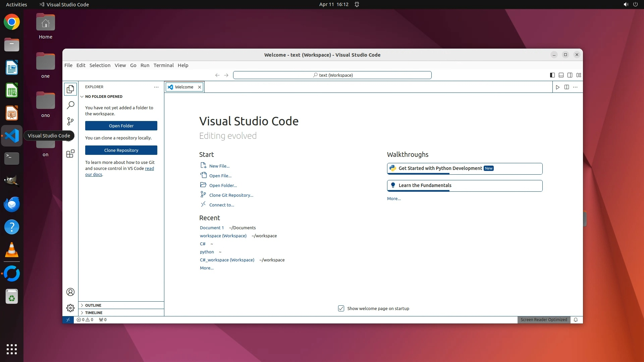Viewport: 644px width, 362px height.
Task: Expand the Outline section
Action: coord(93,305)
